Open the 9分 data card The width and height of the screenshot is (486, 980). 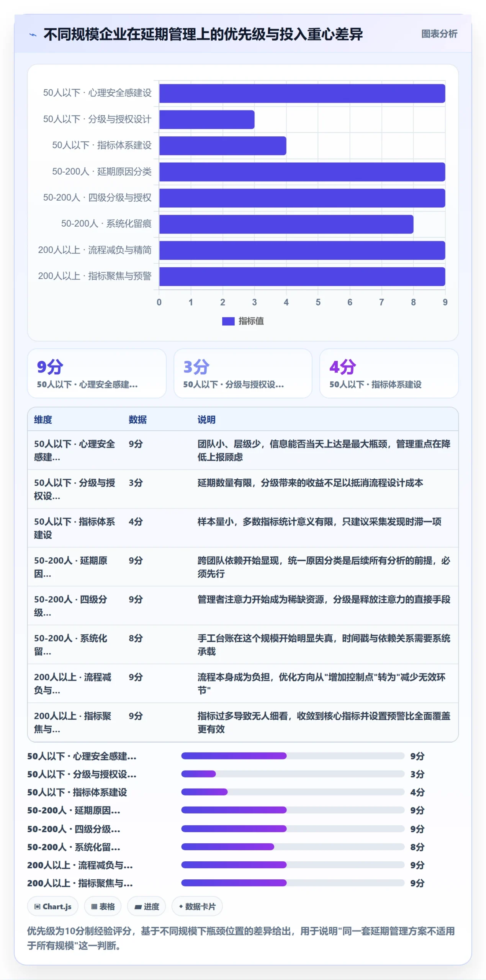97,373
